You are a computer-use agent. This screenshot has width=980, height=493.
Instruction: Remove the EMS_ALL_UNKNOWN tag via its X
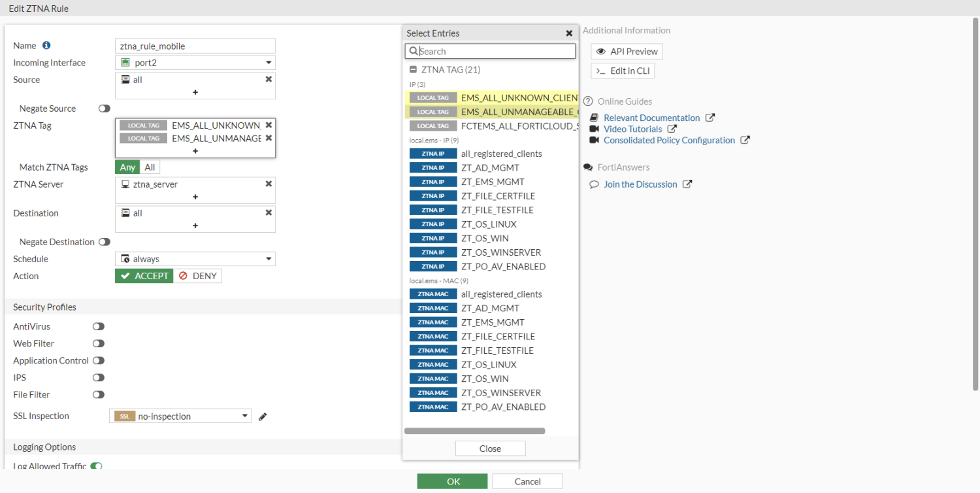269,125
